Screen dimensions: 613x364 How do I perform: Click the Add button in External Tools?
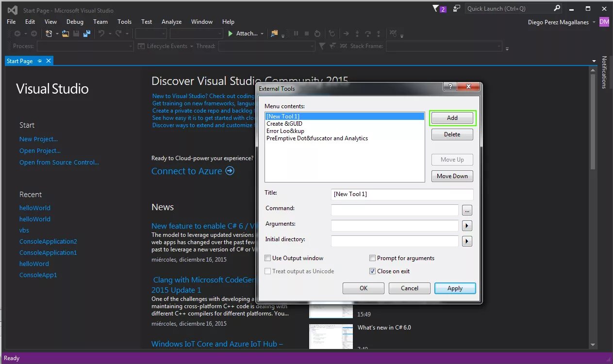click(452, 118)
